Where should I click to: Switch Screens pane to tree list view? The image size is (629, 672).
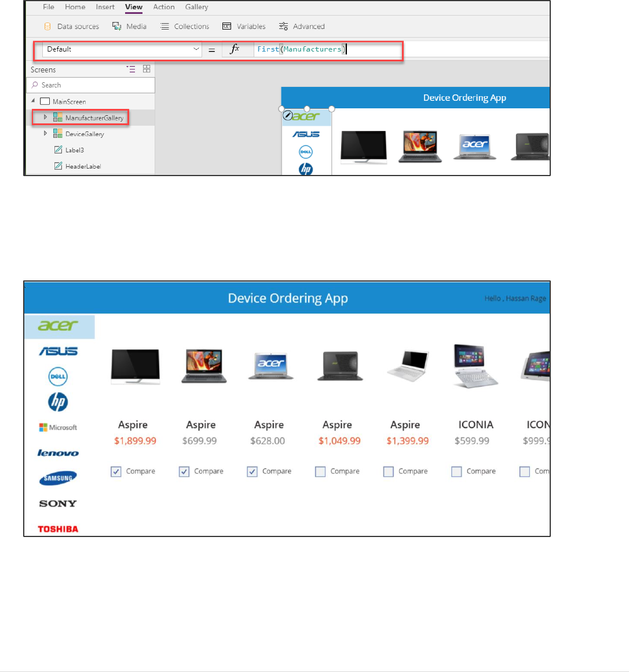131,69
